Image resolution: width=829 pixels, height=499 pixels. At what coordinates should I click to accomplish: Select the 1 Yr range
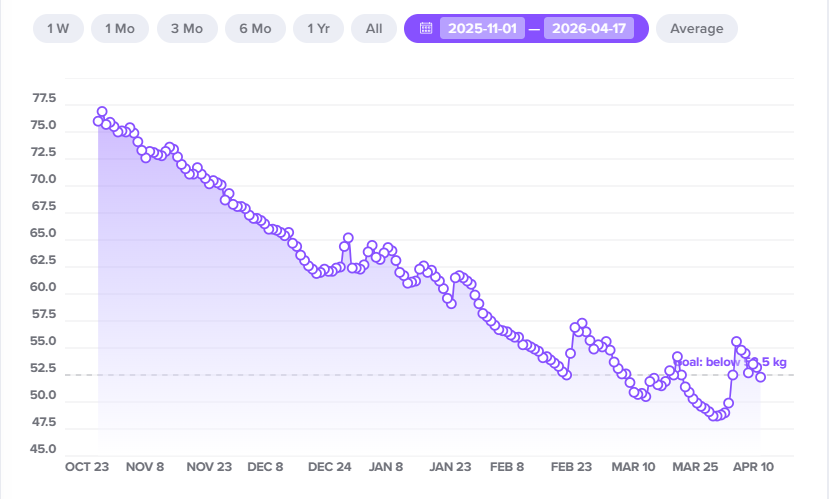pos(319,28)
